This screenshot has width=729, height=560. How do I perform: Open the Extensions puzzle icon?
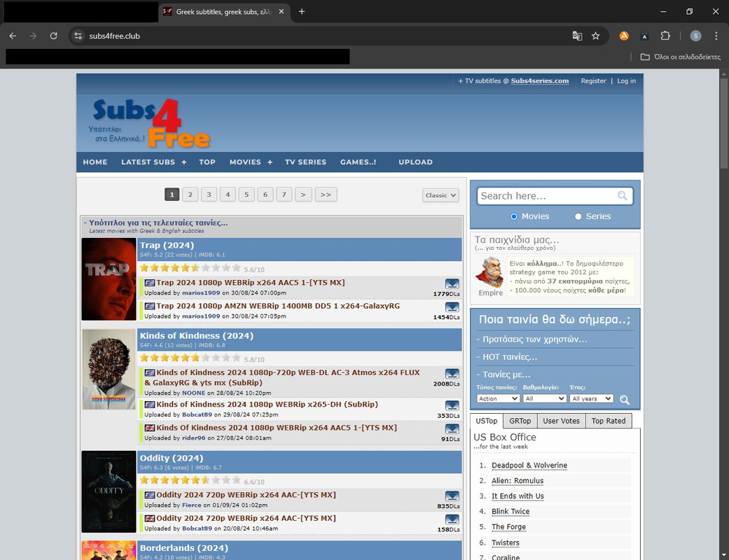click(x=665, y=36)
